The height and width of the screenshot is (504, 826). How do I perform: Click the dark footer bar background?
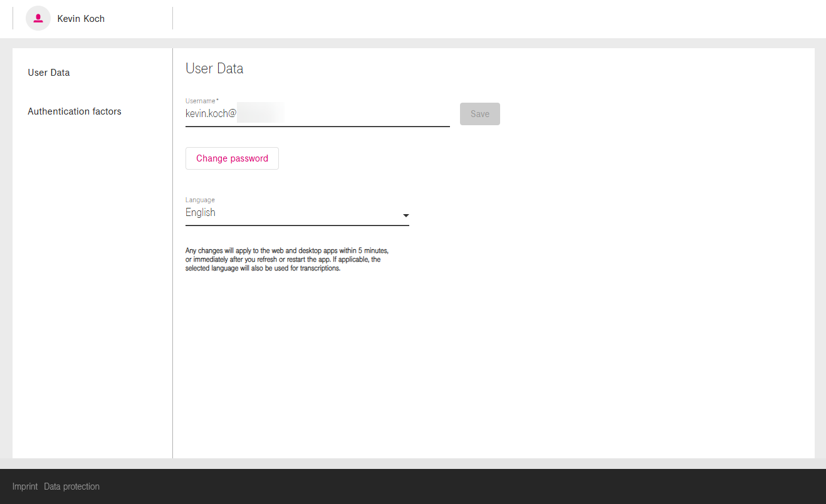click(439, 486)
